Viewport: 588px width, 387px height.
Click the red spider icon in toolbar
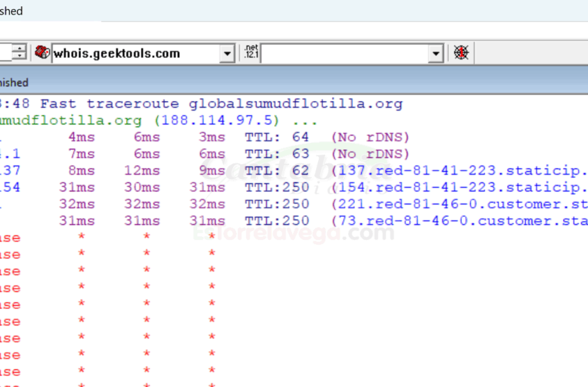point(461,53)
